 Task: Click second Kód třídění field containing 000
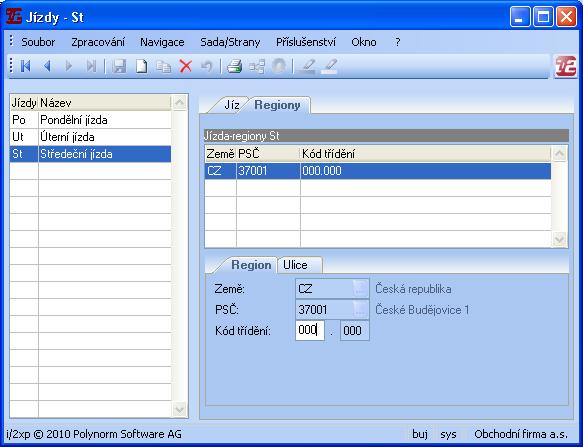[354, 330]
